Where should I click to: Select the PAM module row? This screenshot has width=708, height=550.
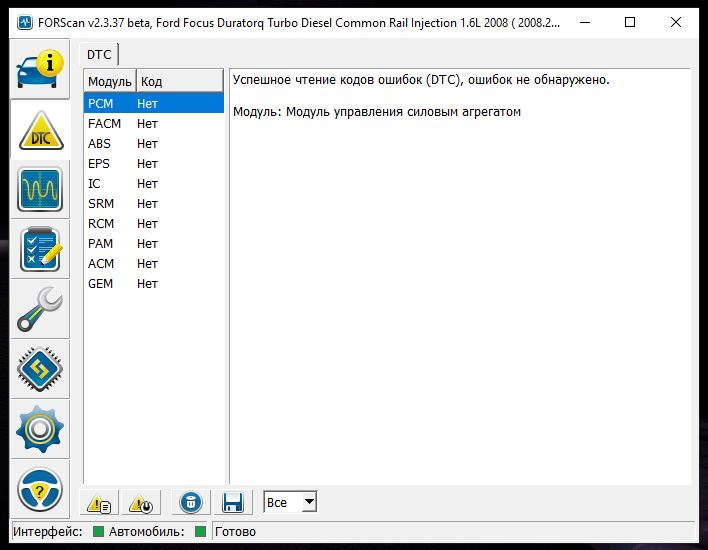[x=154, y=243]
